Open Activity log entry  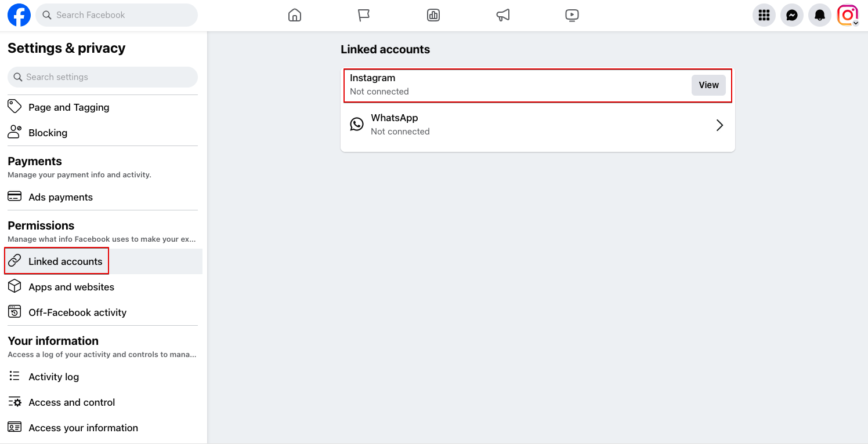point(53,377)
